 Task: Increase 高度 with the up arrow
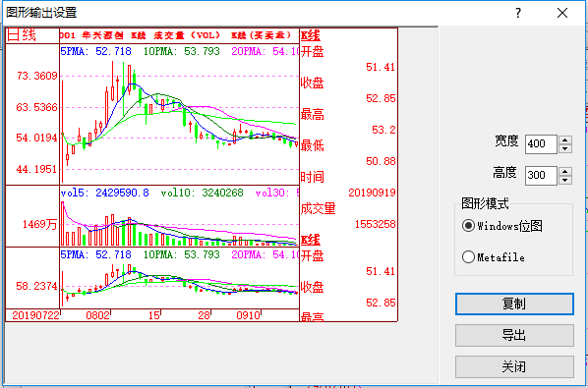pos(565,171)
